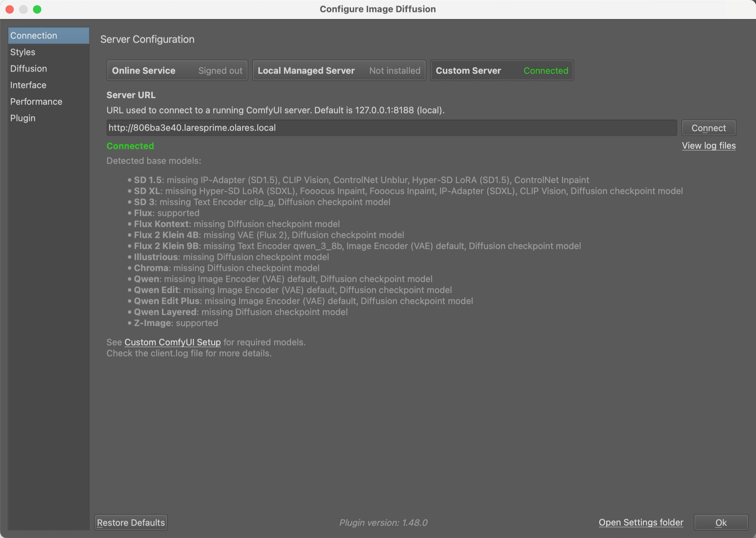756x538 pixels.
Task: Open Settings folder link
Action: click(x=641, y=523)
